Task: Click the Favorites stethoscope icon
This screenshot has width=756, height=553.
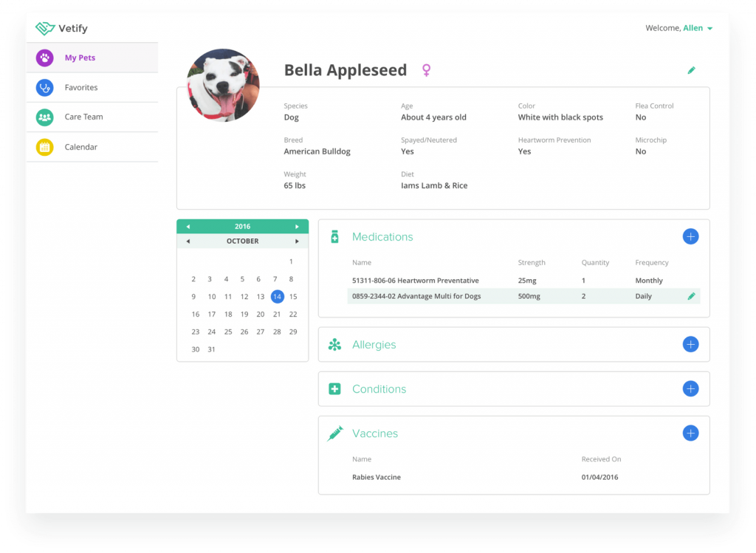Action: pyautogui.click(x=44, y=87)
